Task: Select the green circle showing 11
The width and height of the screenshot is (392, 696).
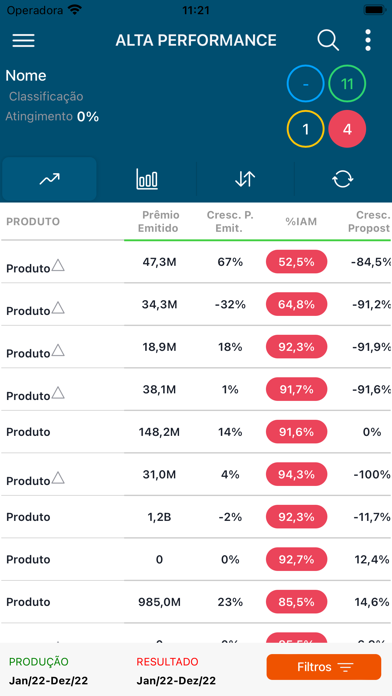Action: click(347, 84)
